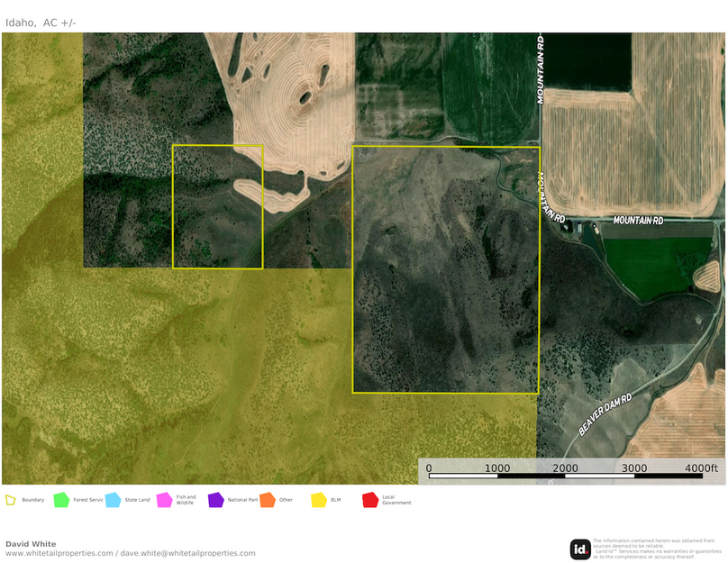Screen dimensions: 728x563
Task: Select the purple National Park legend icon
Action: tap(215, 500)
